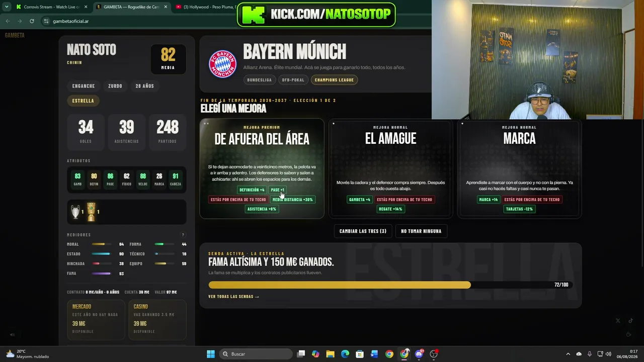644x362 pixels.
Task: Click the Tarjetas -12% tag
Action: click(x=519, y=209)
